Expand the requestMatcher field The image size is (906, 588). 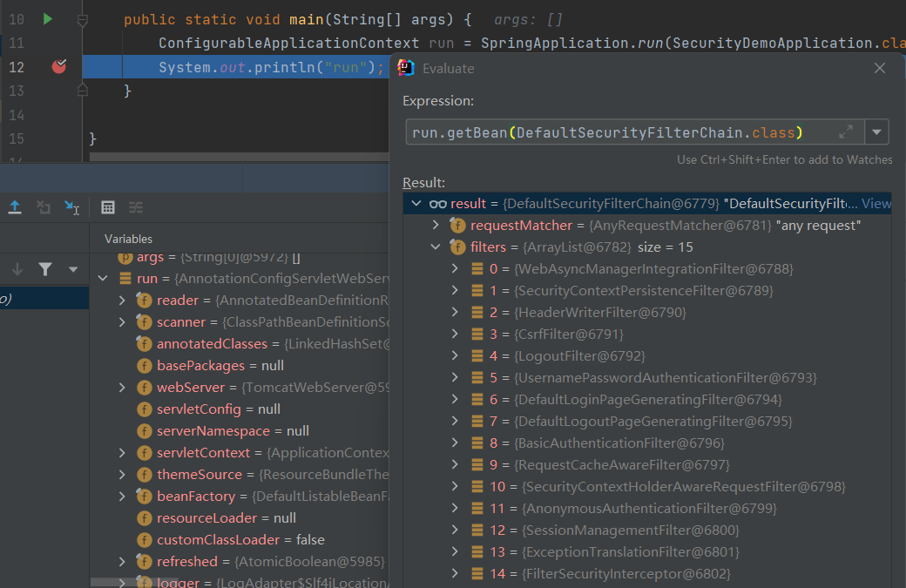436,225
